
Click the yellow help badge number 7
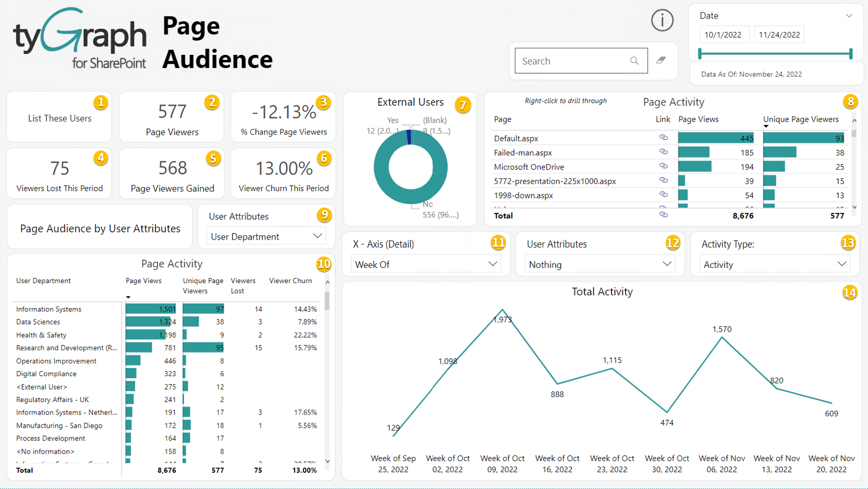point(463,104)
